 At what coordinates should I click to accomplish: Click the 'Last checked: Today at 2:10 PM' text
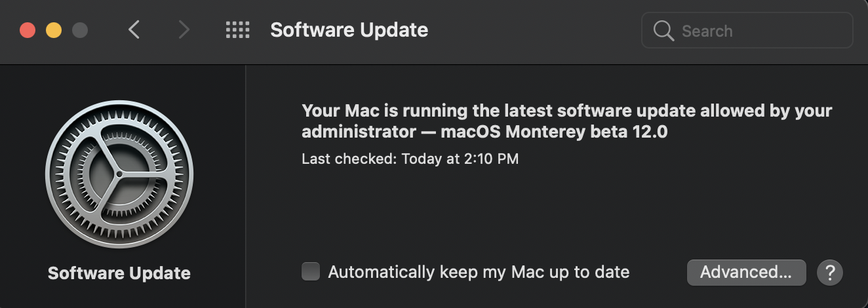[x=410, y=159]
